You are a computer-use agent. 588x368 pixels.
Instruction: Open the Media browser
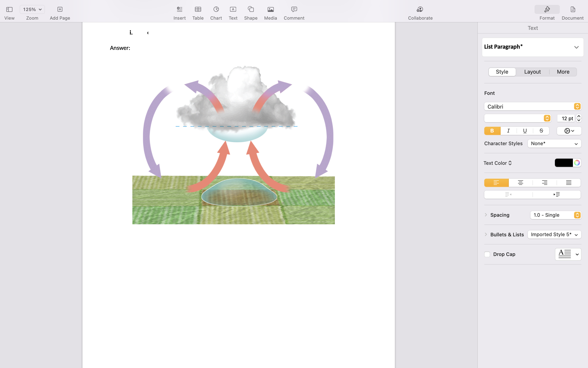click(x=271, y=9)
